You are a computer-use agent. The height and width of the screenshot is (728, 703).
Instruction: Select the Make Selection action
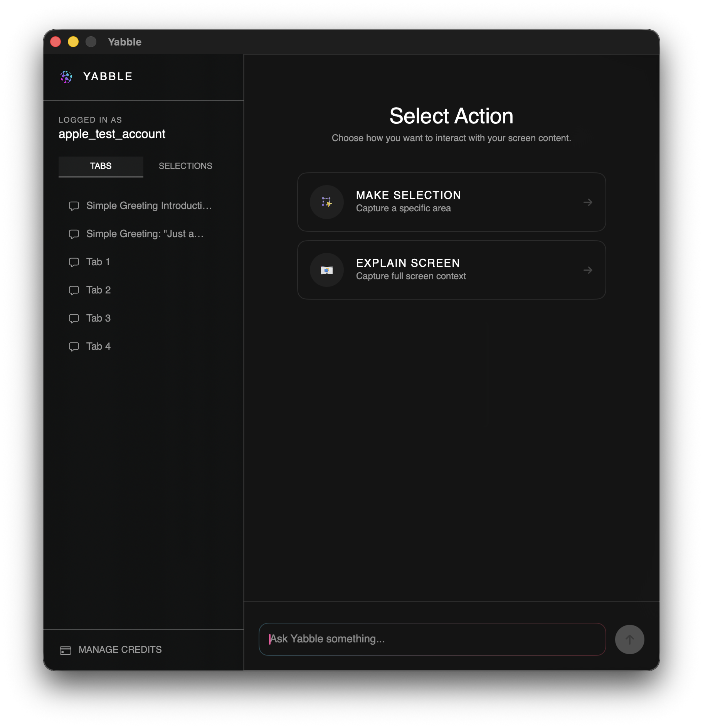pos(451,202)
